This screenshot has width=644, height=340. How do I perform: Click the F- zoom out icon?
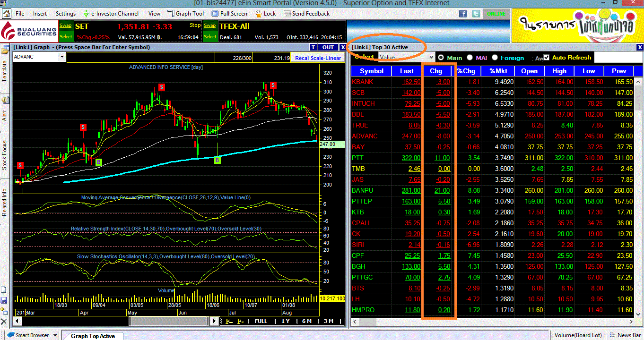[240, 322]
